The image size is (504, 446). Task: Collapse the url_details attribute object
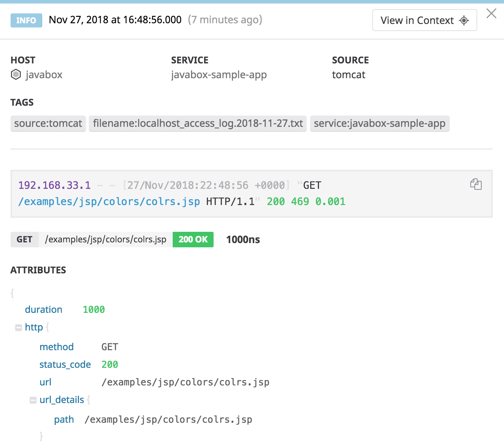point(33,400)
